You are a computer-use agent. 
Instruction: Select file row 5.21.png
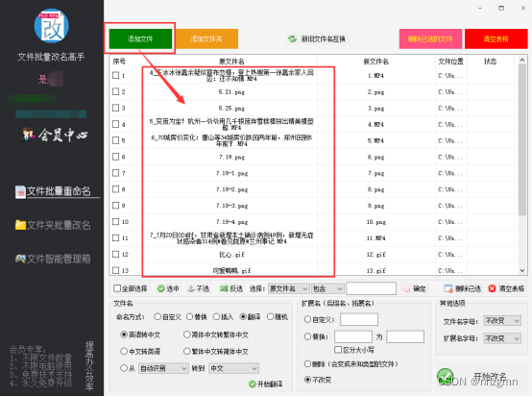click(x=231, y=92)
